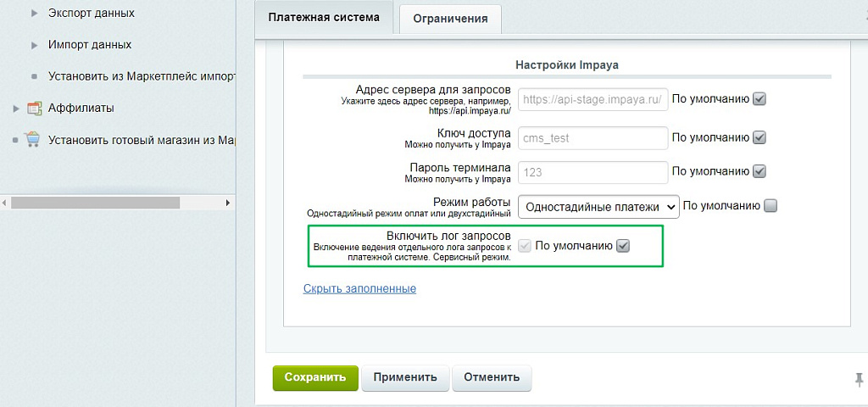Click the Аффилиаты folder icon
This screenshot has height=407, width=868.
(x=35, y=109)
